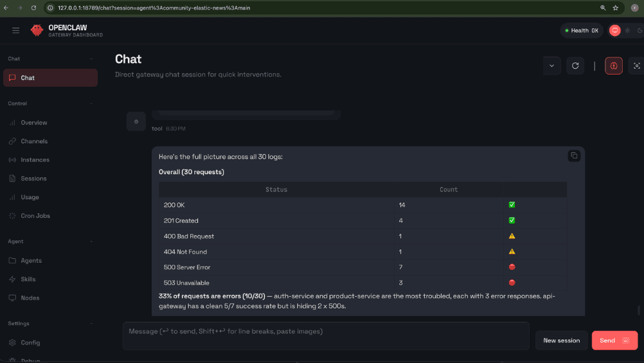This screenshot has width=644, height=363.
Task: Click the Agents folder icon
Action: point(12,260)
